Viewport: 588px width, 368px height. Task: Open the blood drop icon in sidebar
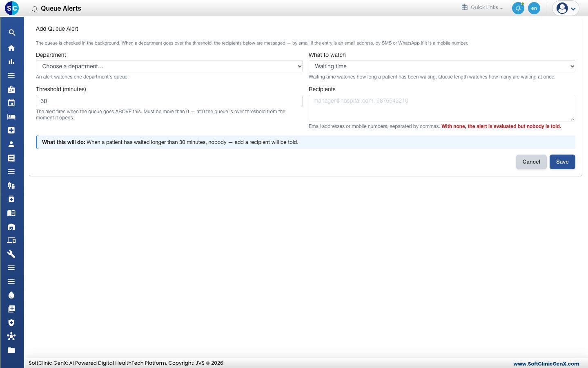coord(11,295)
